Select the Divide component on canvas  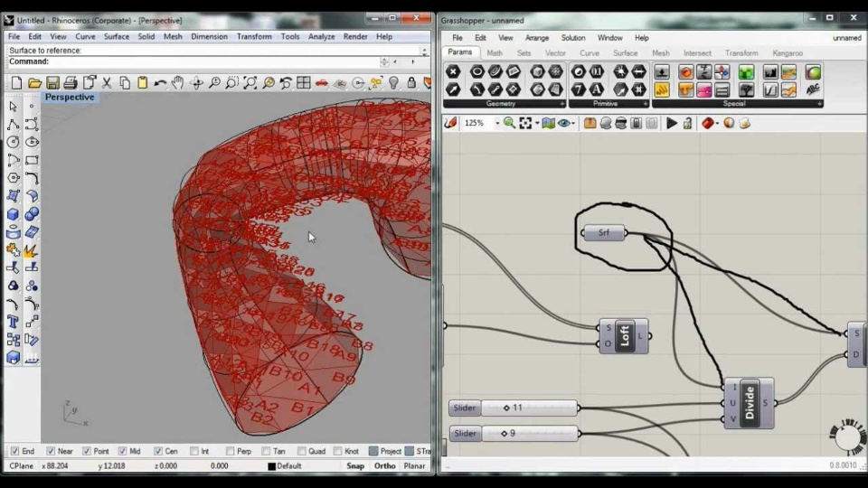point(749,403)
